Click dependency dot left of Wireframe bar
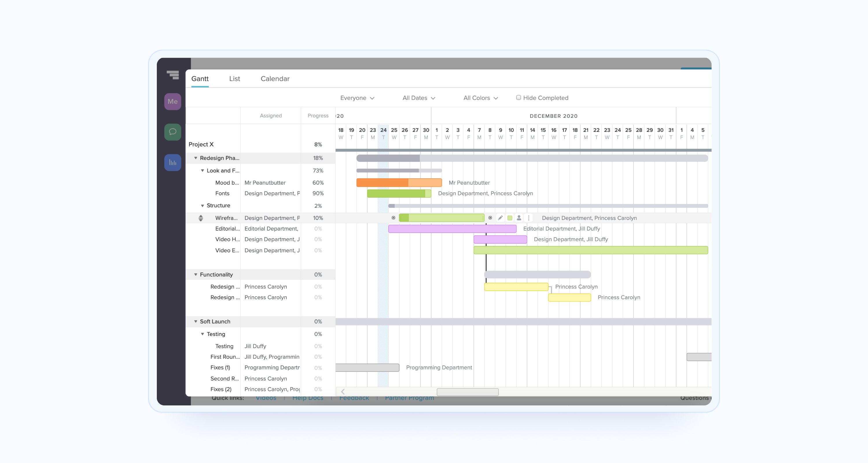This screenshot has width=868, height=463. click(393, 218)
